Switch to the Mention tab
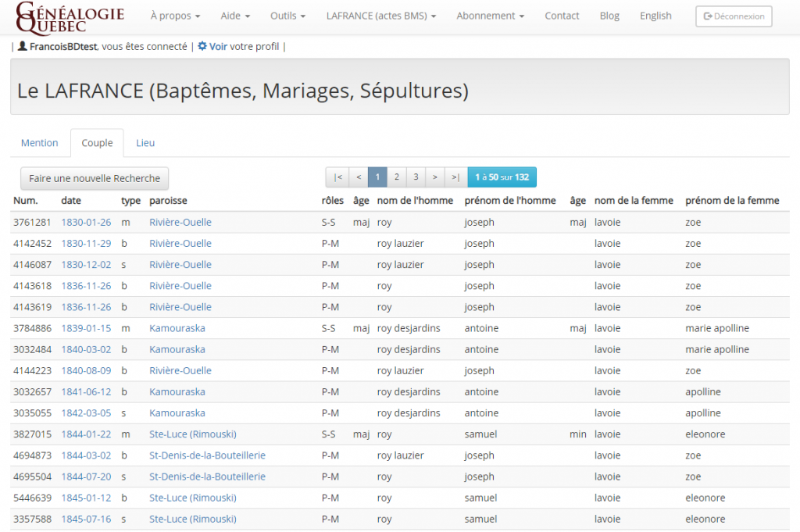This screenshot has height=532, width=800. coord(39,143)
